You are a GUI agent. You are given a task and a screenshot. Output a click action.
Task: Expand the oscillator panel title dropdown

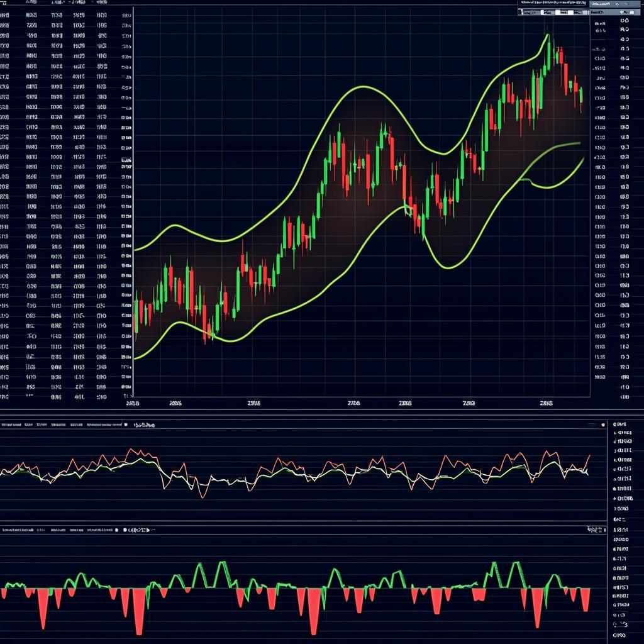coord(143,425)
